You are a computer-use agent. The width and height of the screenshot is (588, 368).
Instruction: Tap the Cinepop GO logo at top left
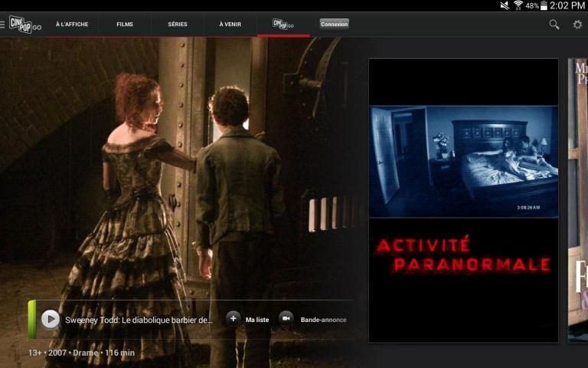(24, 25)
